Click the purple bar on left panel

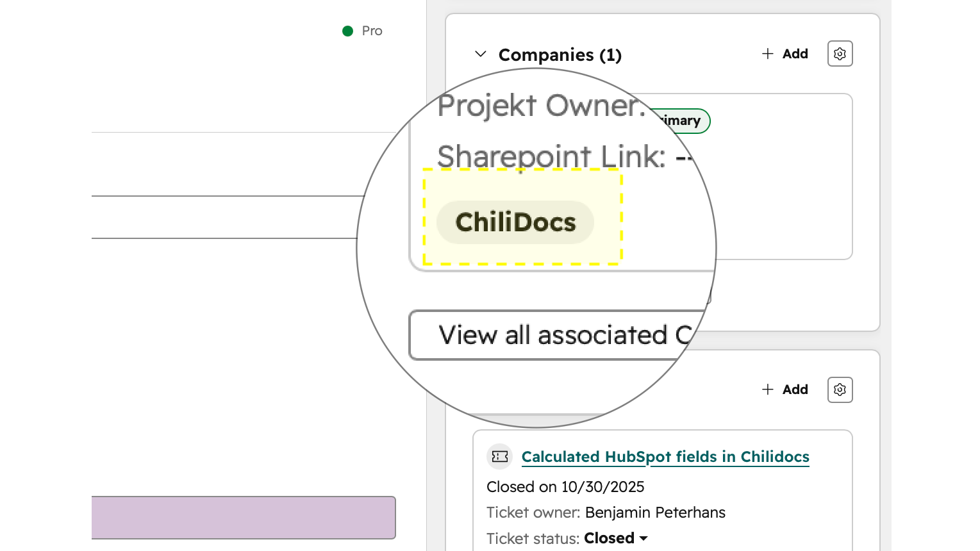244,518
